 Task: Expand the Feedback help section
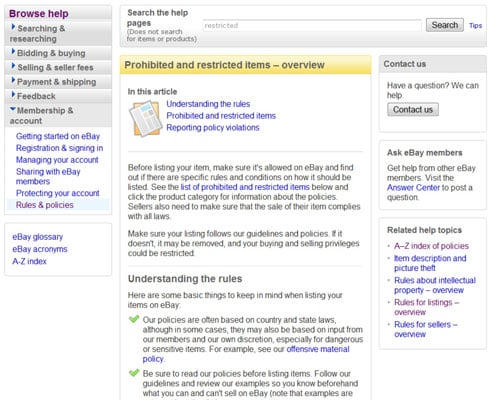point(58,96)
